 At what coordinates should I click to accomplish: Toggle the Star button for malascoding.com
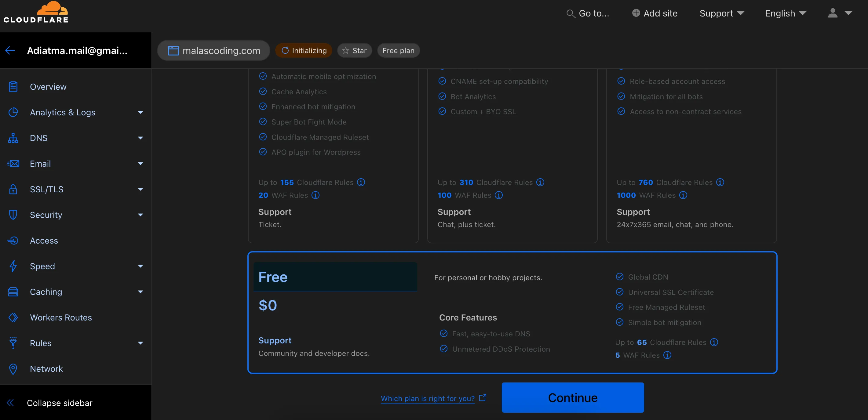click(x=355, y=51)
